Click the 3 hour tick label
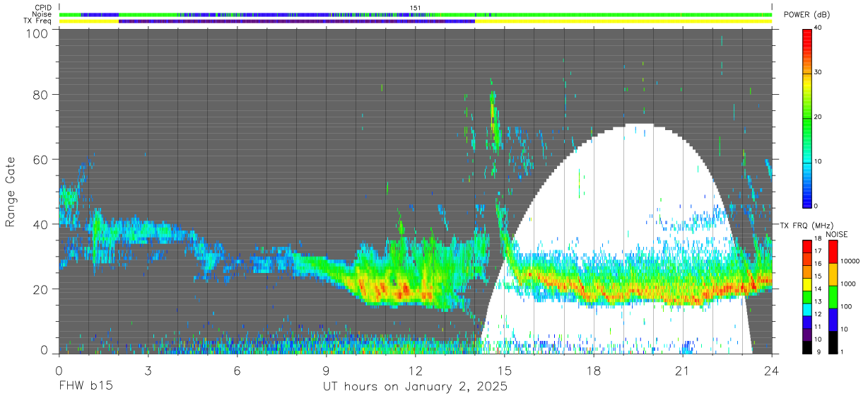The width and height of the screenshot is (868, 401). 148,371
